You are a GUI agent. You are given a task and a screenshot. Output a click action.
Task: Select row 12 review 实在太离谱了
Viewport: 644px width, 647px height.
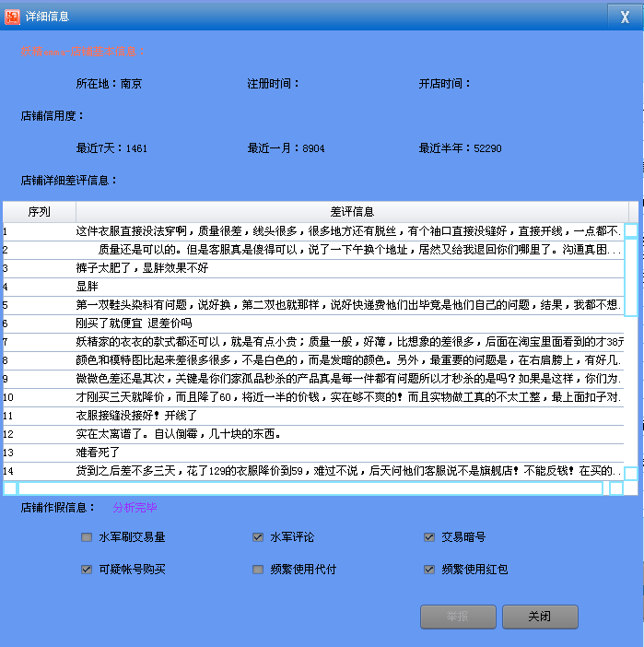click(x=313, y=434)
